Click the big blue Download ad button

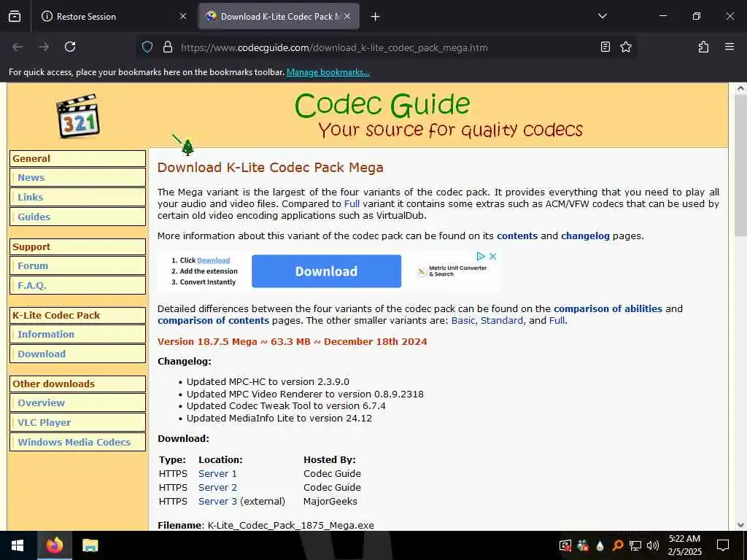pyautogui.click(x=326, y=271)
